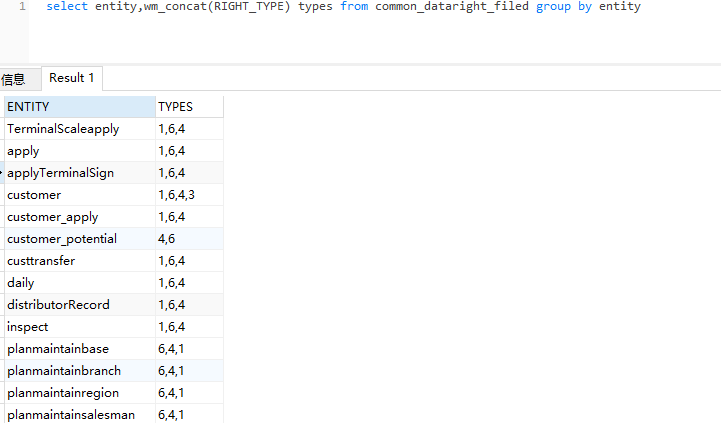This screenshot has width=721, height=423.
Task: Click the select keyword in the query
Action: point(67,6)
